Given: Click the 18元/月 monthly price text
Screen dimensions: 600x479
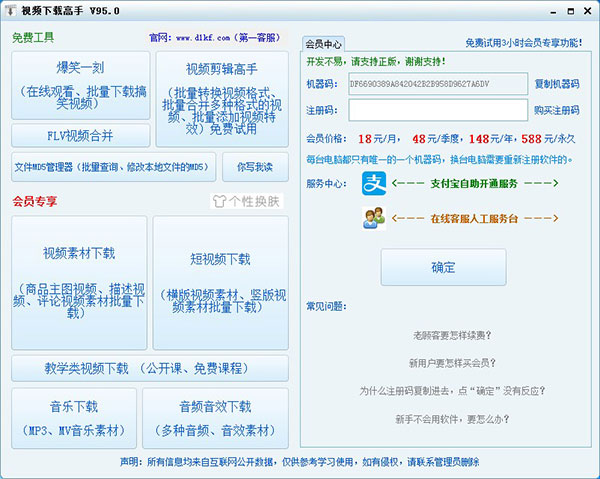Looking at the screenshot, I should point(379,138).
